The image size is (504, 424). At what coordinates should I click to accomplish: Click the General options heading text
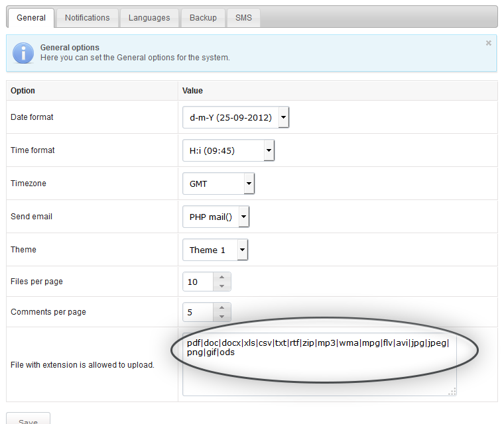(70, 48)
